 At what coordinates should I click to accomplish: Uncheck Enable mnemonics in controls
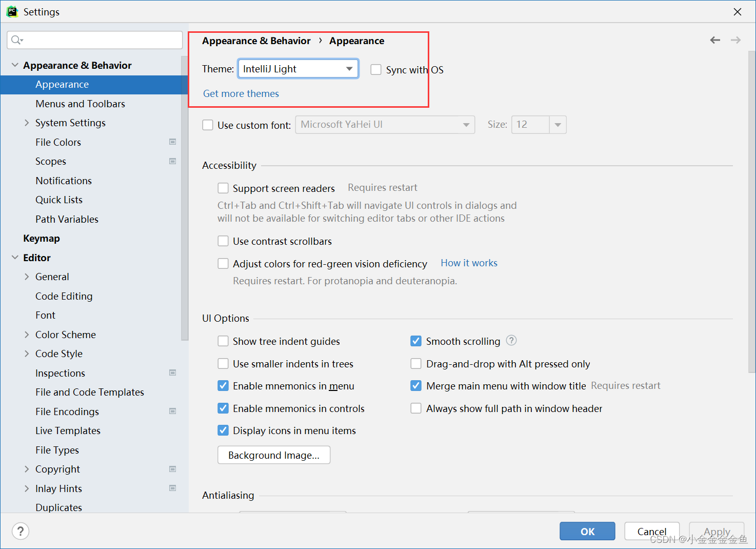pyautogui.click(x=223, y=408)
